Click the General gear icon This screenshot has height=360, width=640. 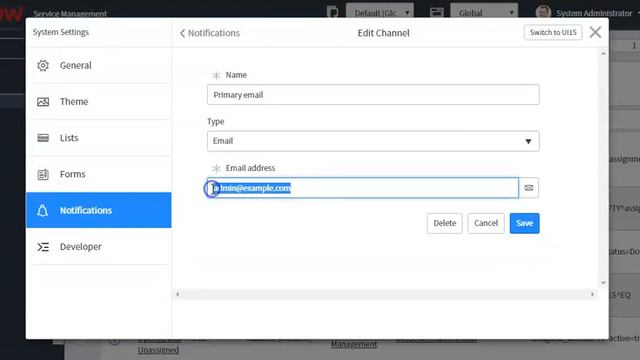(43, 65)
